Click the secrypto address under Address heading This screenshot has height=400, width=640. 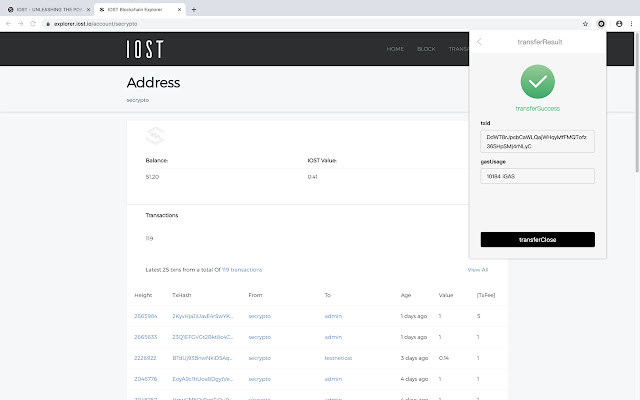point(138,100)
